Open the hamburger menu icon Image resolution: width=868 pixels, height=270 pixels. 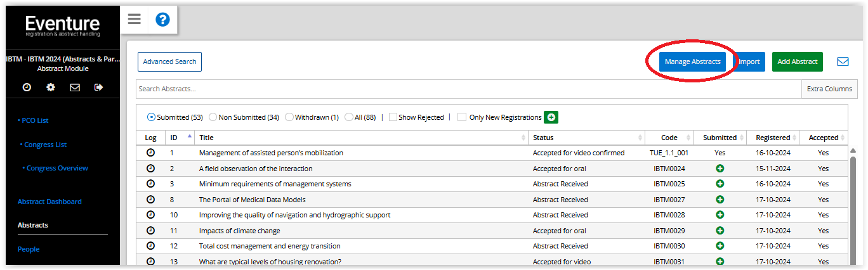(134, 19)
